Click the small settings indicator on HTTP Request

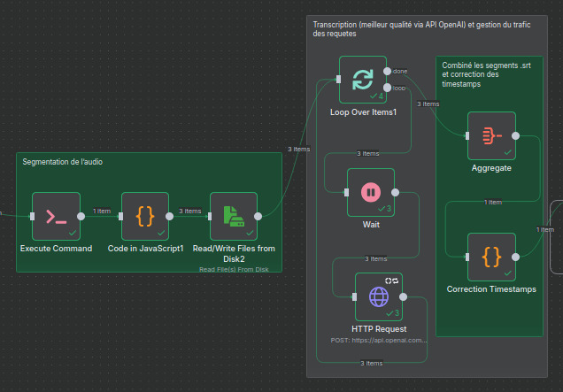click(394, 280)
